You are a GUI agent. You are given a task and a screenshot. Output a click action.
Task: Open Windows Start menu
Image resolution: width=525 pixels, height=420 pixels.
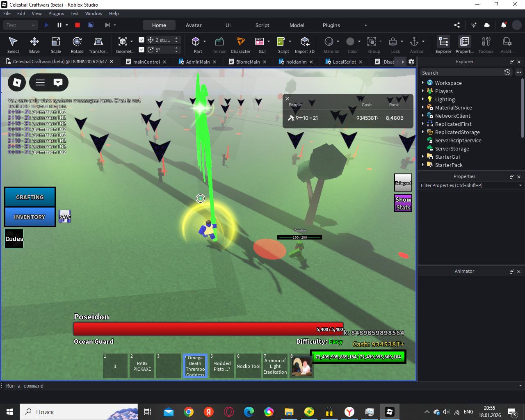coord(10,412)
